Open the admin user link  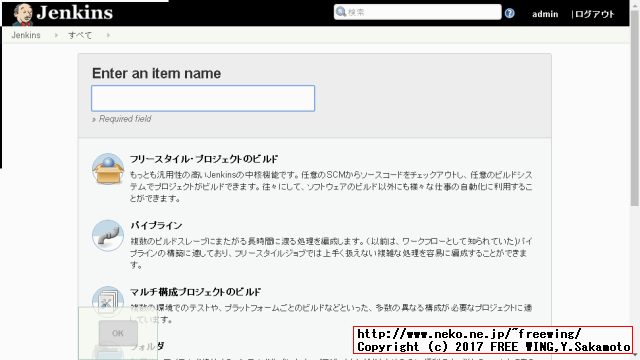tap(545, 14)
